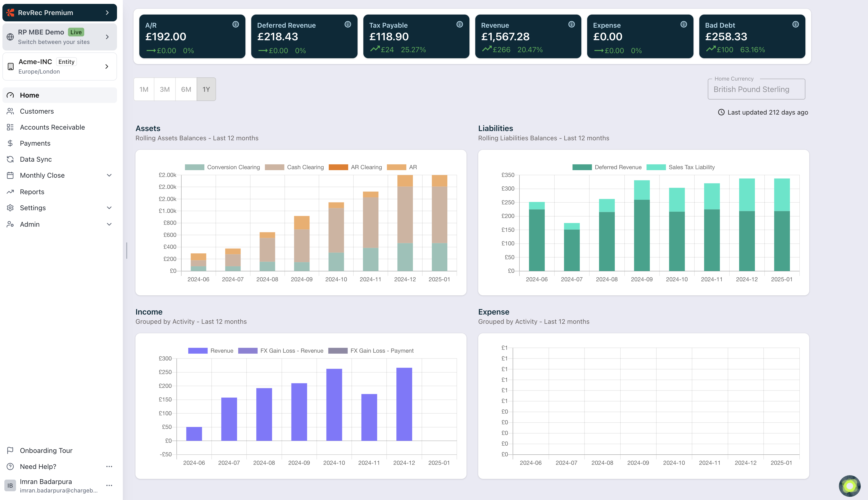Click the info icon on Bad Debt card
The image size is (868, 500).
[795, 24]
